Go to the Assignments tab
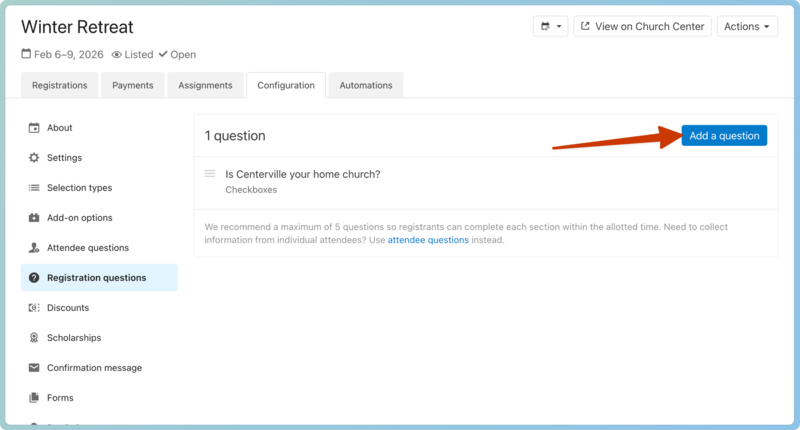 [x=205, y=86]
